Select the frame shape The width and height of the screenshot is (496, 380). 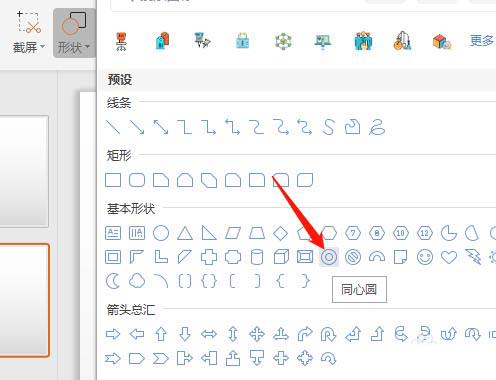[113, 257]
